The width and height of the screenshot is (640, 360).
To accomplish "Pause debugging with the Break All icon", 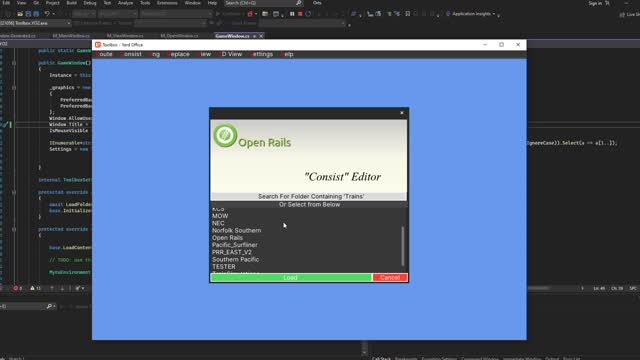I will 292,14.
